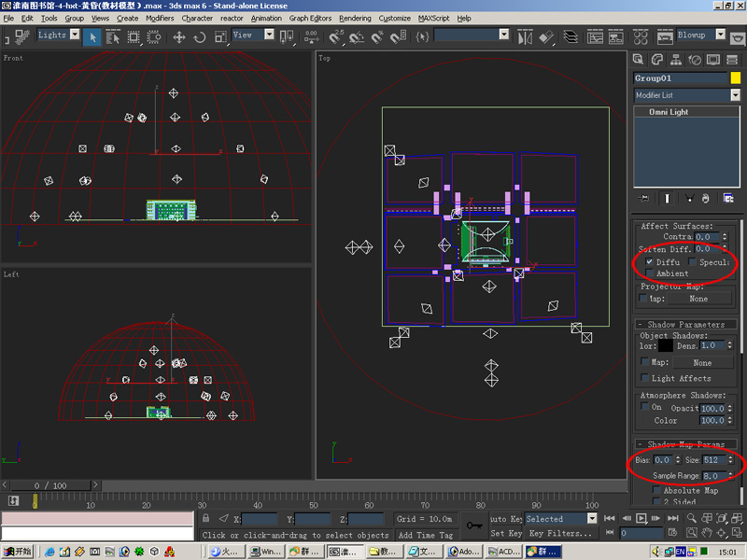Activate the Select and Move tool
The width and height of the screenshot is (747, 560).
pos(179,37)
